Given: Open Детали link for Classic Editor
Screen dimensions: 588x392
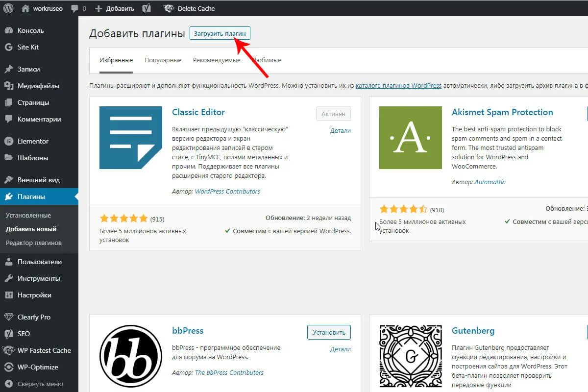Looking at the screenshot, I should pyautogui.click(x=341, y=131).
